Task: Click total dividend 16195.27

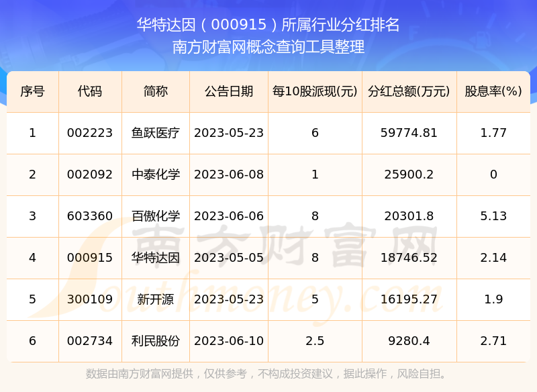Action: click(x=409, y=299)
